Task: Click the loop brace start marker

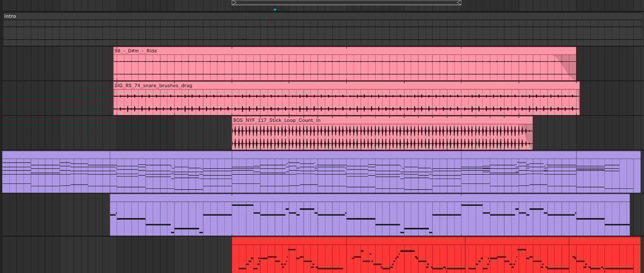Action: point(234,3)
